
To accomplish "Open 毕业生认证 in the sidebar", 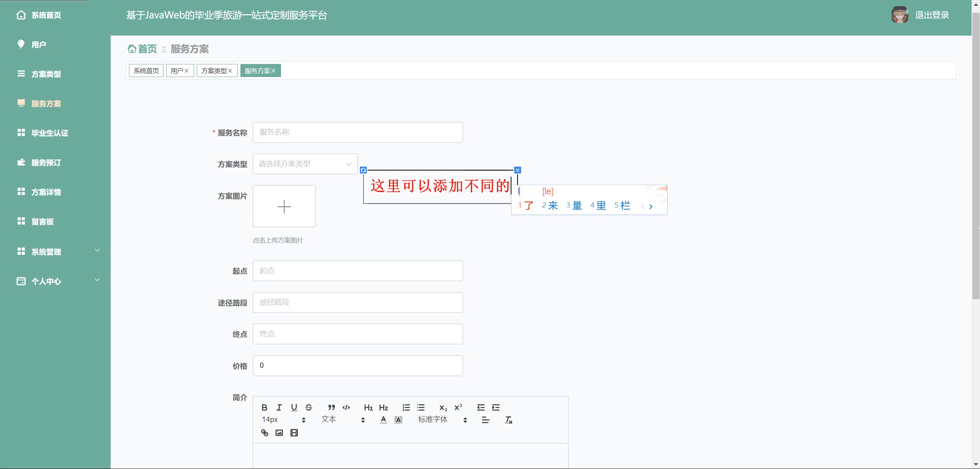I will point(50,133).
